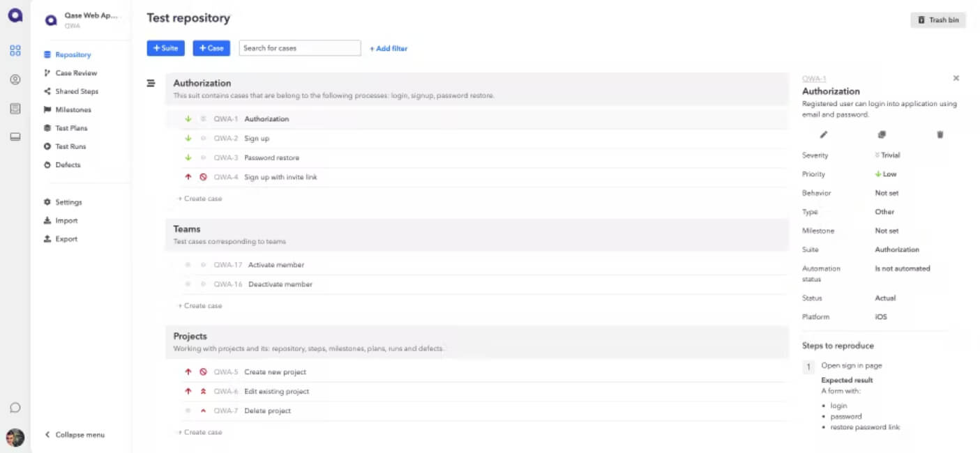Open the user profile icon in left rail
This screenshot has height=453, width=980.
(15, 80)
